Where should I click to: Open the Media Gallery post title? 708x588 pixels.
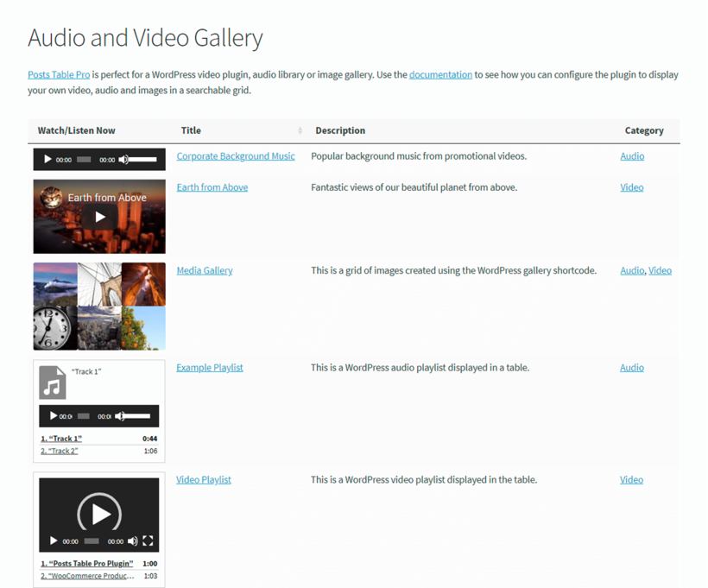(x=204, y=270)
